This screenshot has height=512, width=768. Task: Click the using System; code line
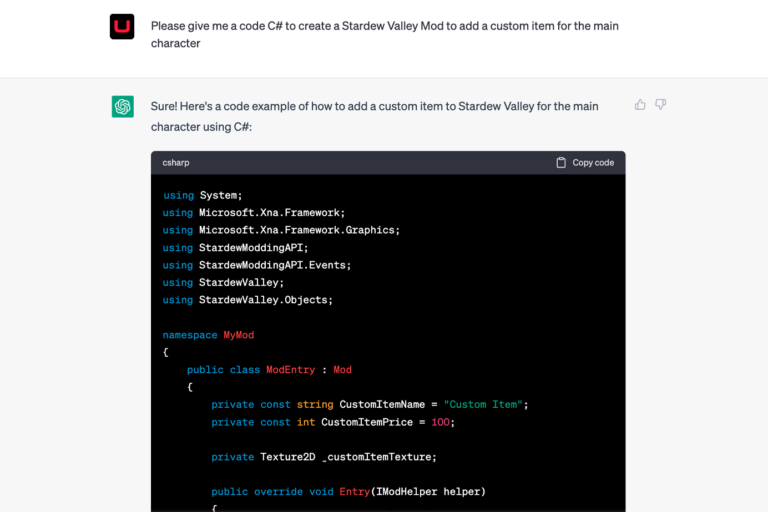pyautogui.click(x=202, y=195)
